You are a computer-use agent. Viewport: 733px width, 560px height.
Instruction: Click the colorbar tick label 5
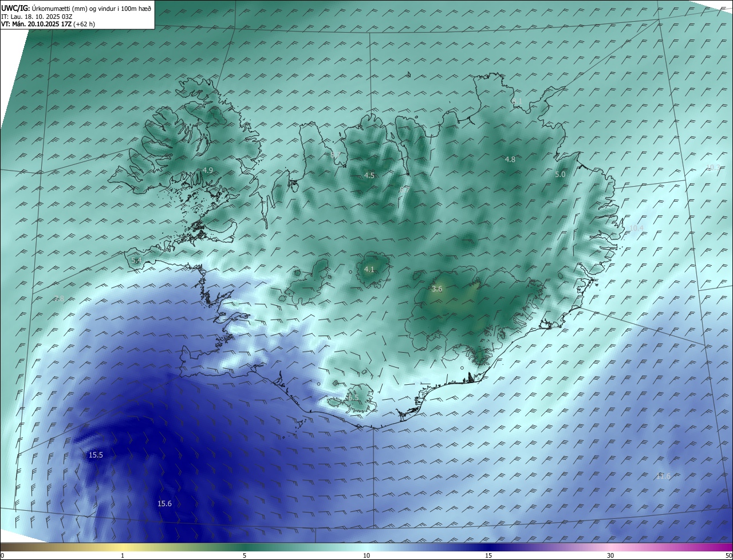(x=245, y=555)
